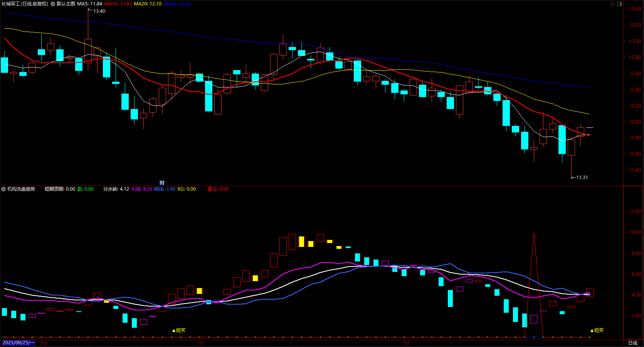Click the 2023/09/25 date label
The image size is (644, 347).
point(18,343)
